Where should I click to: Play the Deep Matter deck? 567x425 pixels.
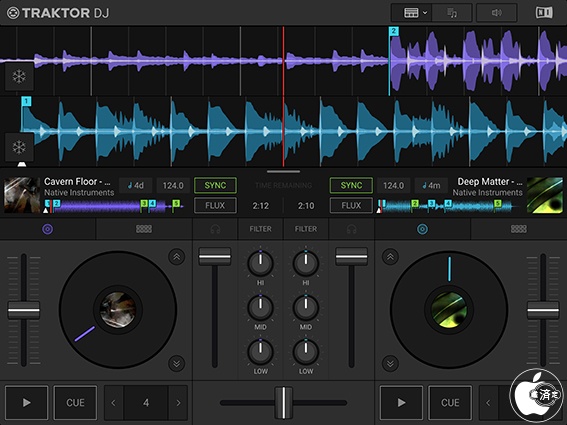401,403
